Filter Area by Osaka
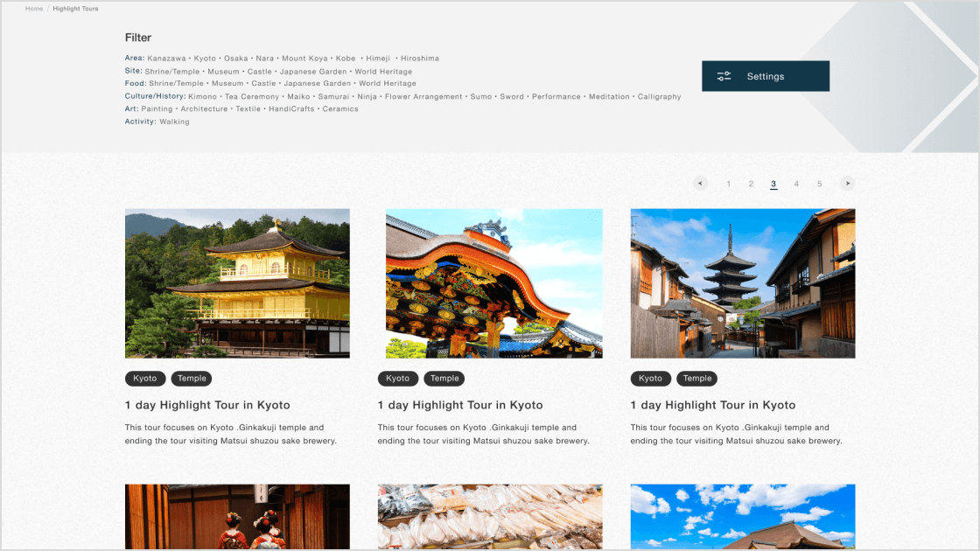This screenshot has width=980, height=551. tap(235, 58)
